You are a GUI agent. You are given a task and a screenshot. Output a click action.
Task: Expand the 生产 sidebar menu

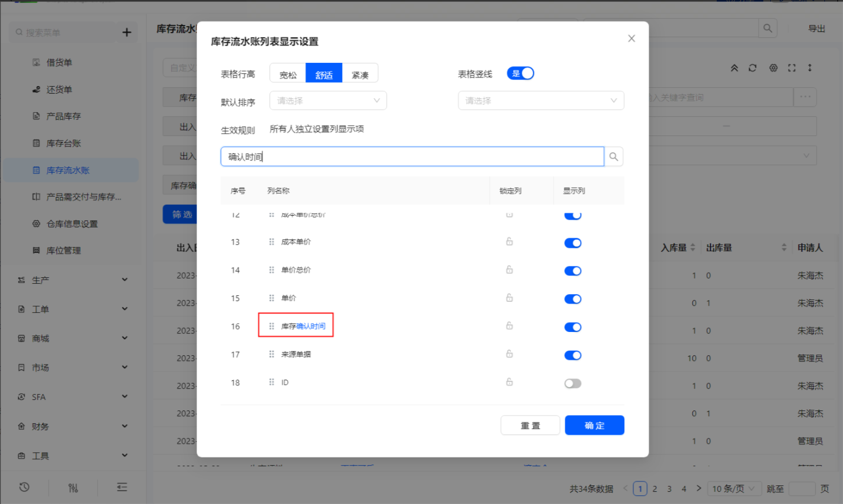73,280
